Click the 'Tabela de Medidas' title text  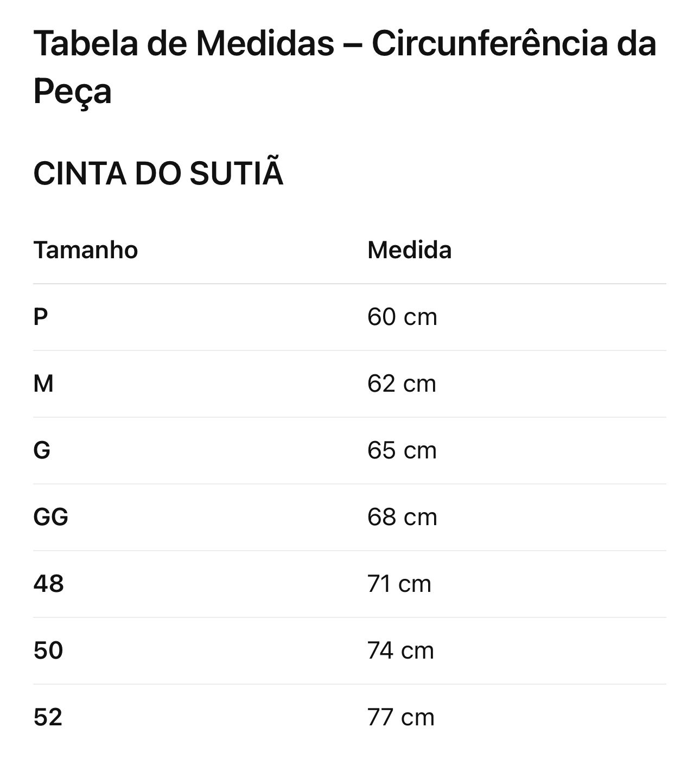[183, 43]
